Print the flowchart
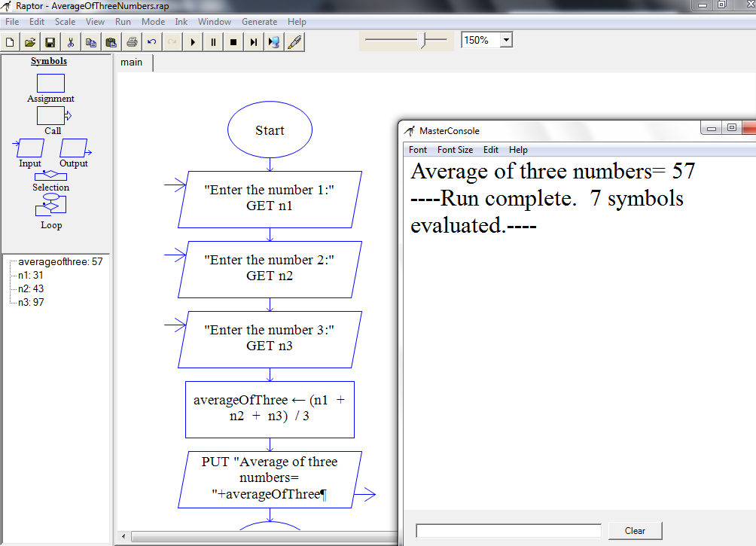The image size is (756, 546). coord(131,41)
